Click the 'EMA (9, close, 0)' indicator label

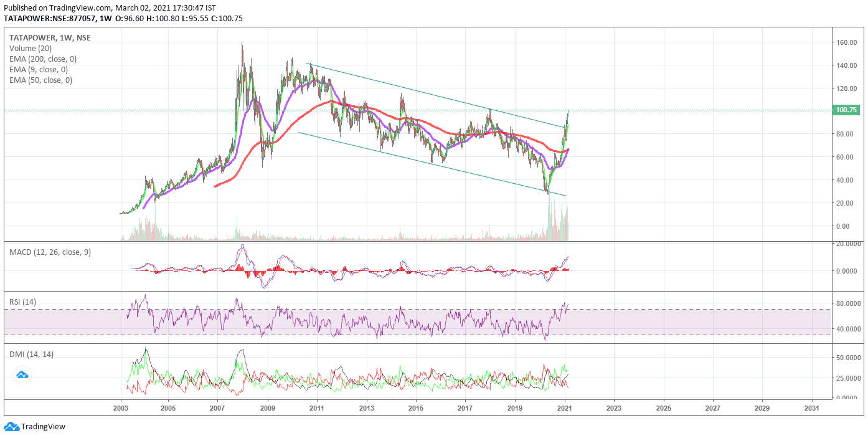(39, 69)
